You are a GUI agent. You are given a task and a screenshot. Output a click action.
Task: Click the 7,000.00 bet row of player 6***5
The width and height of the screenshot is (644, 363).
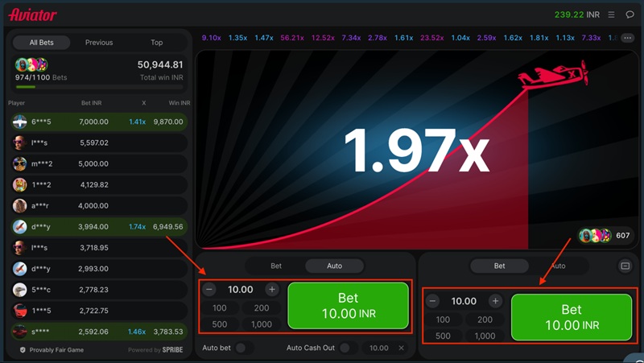[x=99, y=122]
